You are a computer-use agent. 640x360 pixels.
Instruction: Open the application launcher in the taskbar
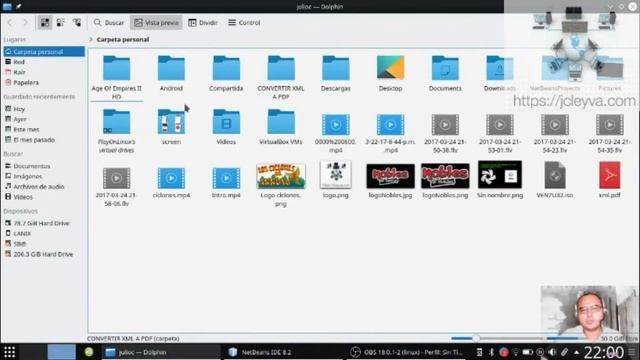tap(9, 352)
